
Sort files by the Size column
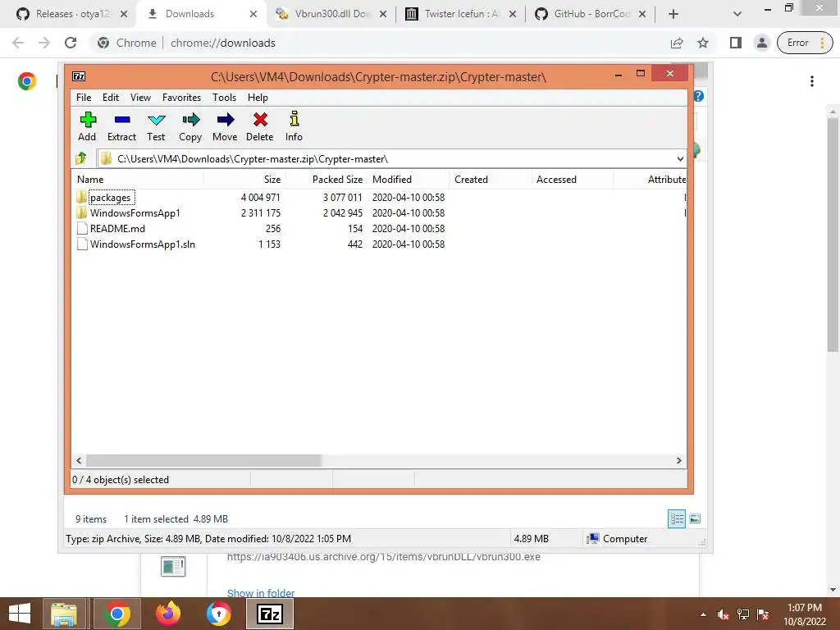click(x=244, y=180)
